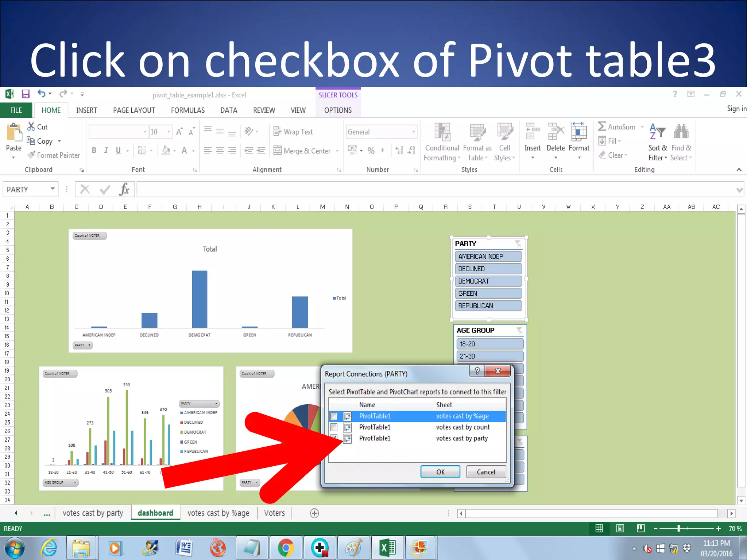Image resolution: width=747 pixels, height=560 pixels.
Task: Toggle Bold formatting
Action: click(x=94, y=150)
